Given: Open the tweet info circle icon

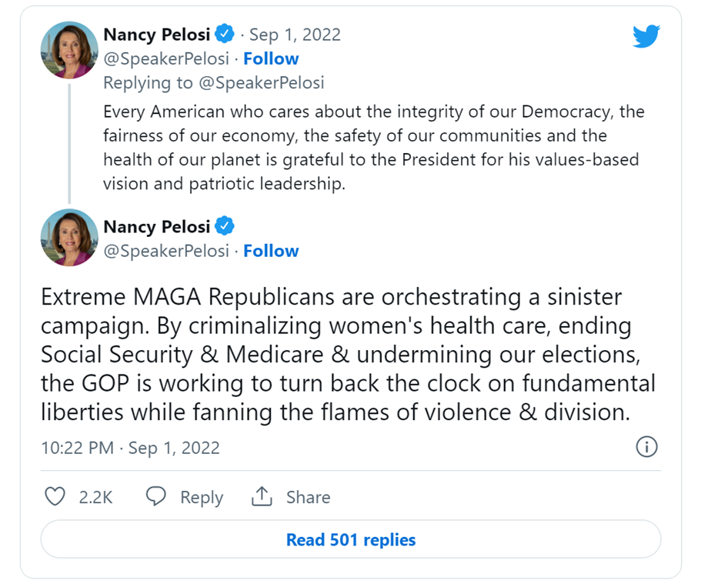Looking at the screenshot, I should pyautogui.click(x=646, y=447).
